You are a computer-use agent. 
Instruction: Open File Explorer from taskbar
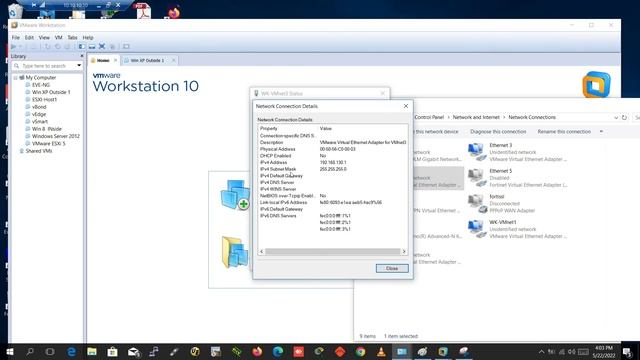tap(92, 352)
